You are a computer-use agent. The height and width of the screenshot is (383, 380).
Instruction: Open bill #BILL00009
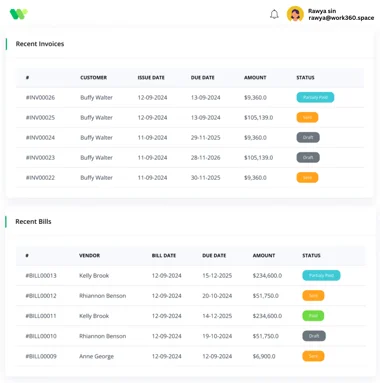pos(41,356)
